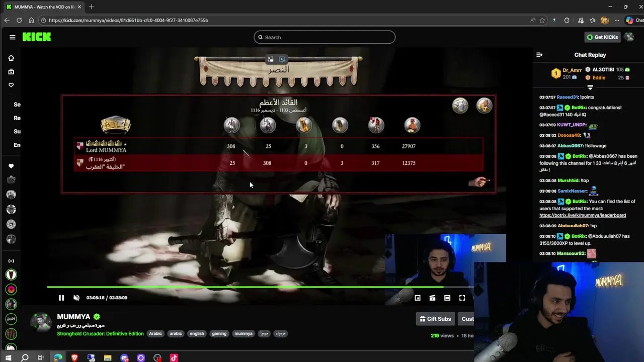Image resolution: width=644 pixels, height=362 pixels.
Task: Refresh the browser page
Action: pos(19,20)
